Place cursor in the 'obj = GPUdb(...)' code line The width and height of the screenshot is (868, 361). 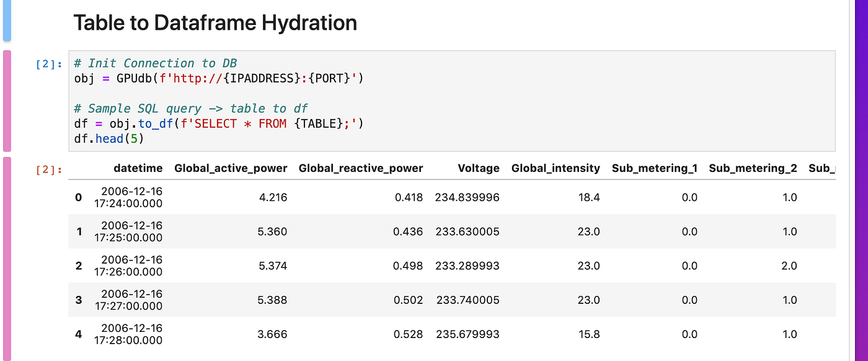point(218,79)
